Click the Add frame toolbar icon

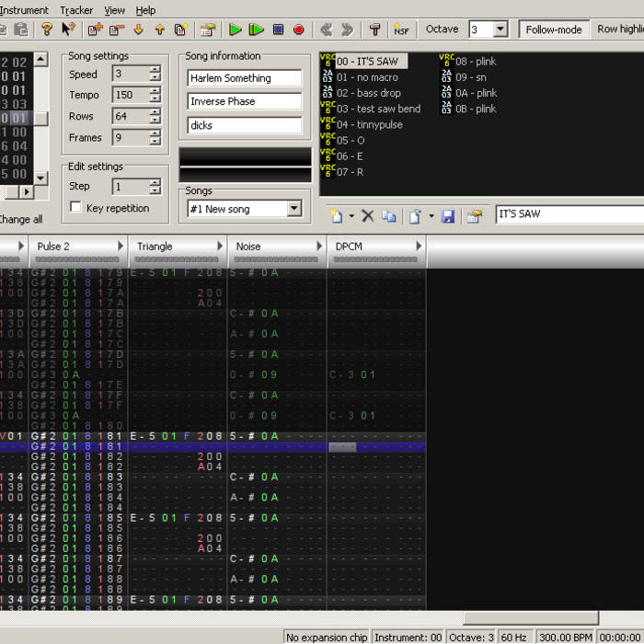[95, 29]
